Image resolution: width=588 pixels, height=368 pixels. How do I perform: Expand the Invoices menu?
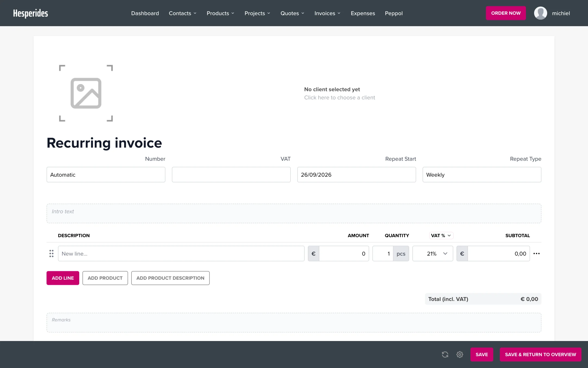click(327, 13)
